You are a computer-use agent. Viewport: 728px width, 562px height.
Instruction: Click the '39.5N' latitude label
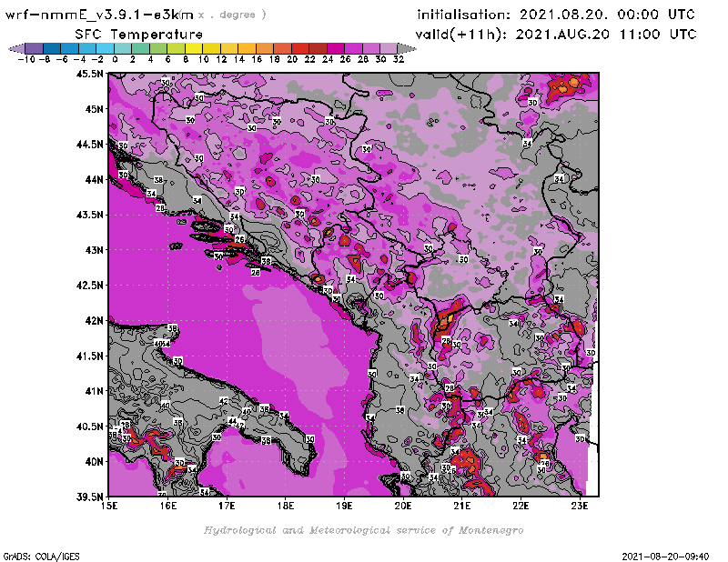(x=90, y=497)
